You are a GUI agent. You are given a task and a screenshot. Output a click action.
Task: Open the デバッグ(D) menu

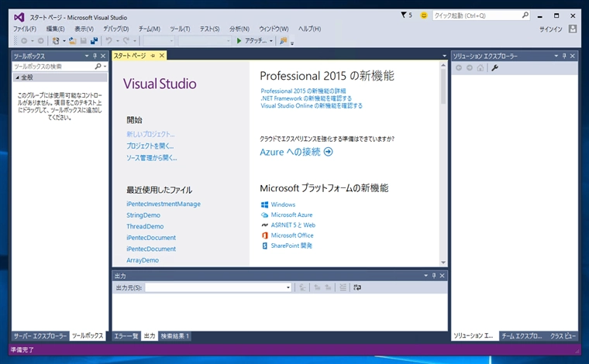coord(116,29)
